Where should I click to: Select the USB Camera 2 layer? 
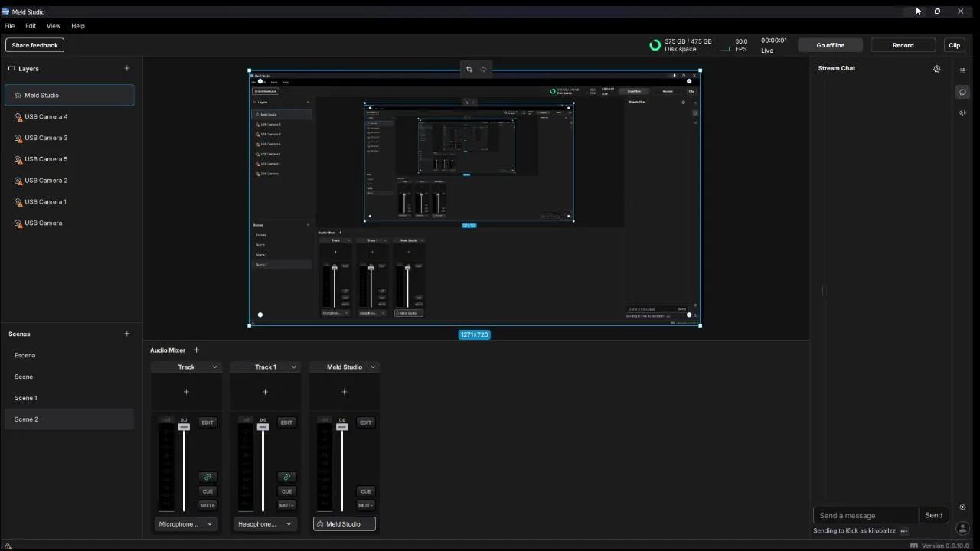tap(70, 181)
